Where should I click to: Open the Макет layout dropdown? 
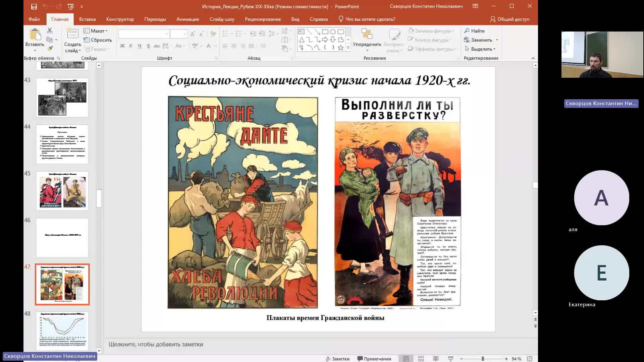click(96, 31)
